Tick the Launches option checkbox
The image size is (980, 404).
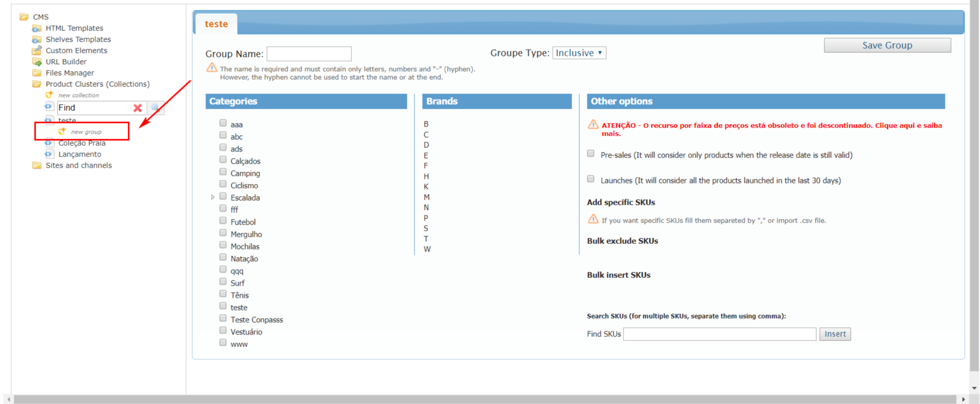pos(590,179)
